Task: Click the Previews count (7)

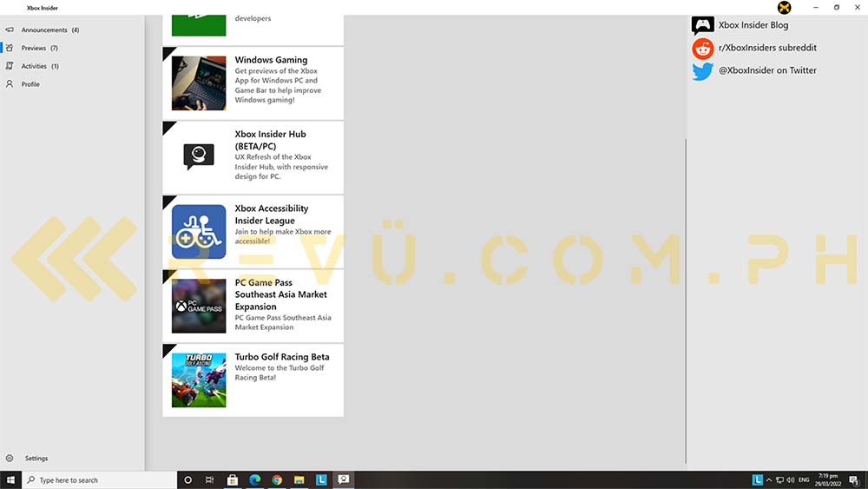Action: coord(54,48)
